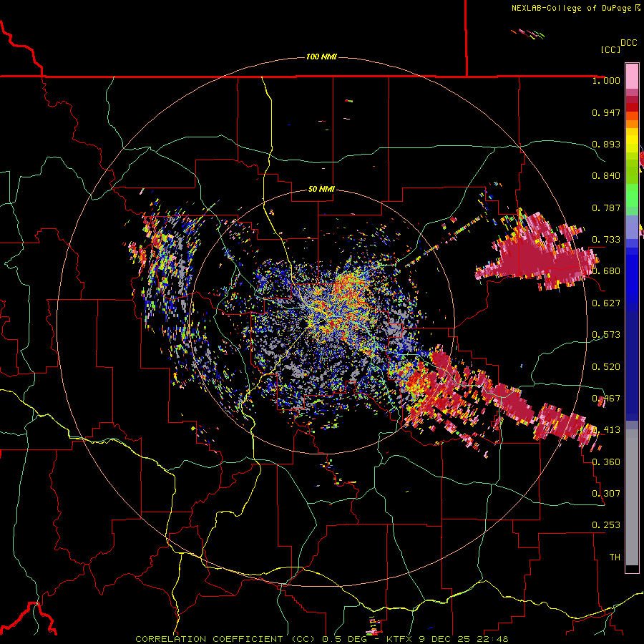Click the 0.573 scale value

coord(606,335)
